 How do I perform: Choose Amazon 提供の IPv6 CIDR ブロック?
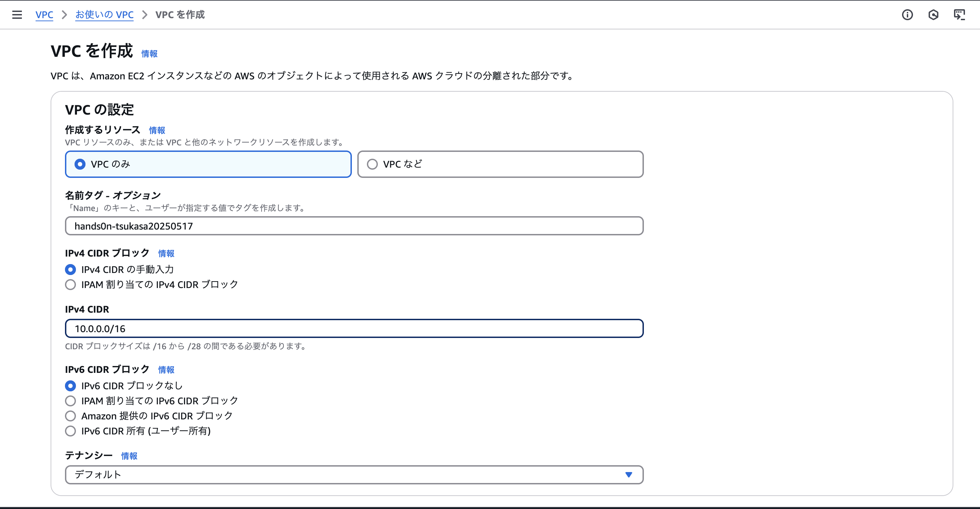click(x=70, y=416)
